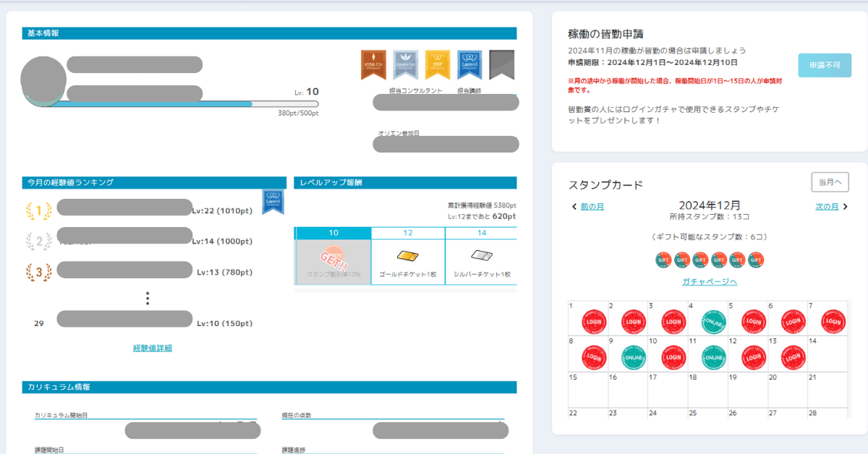Click the locked dark gray badge
The image size is (868, 454).
click(501, 64)
